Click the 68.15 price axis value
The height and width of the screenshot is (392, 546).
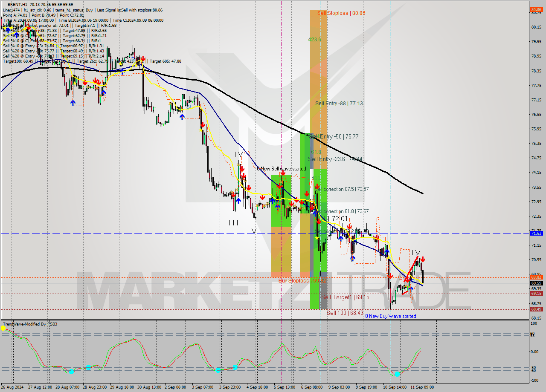(x=537, y=318)
